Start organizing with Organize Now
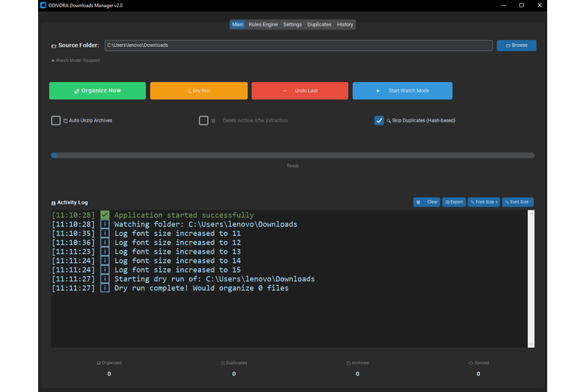 click(97, 91)
